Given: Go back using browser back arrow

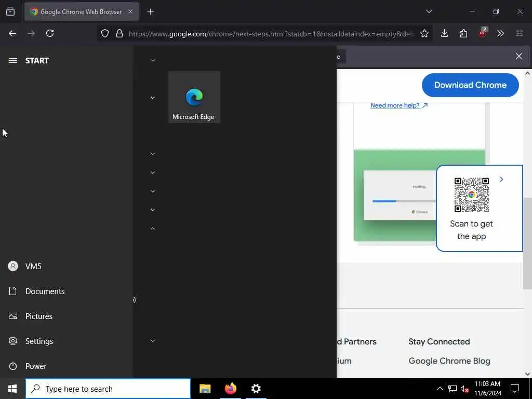Looking at the screenshot, I should coord(12,33).
